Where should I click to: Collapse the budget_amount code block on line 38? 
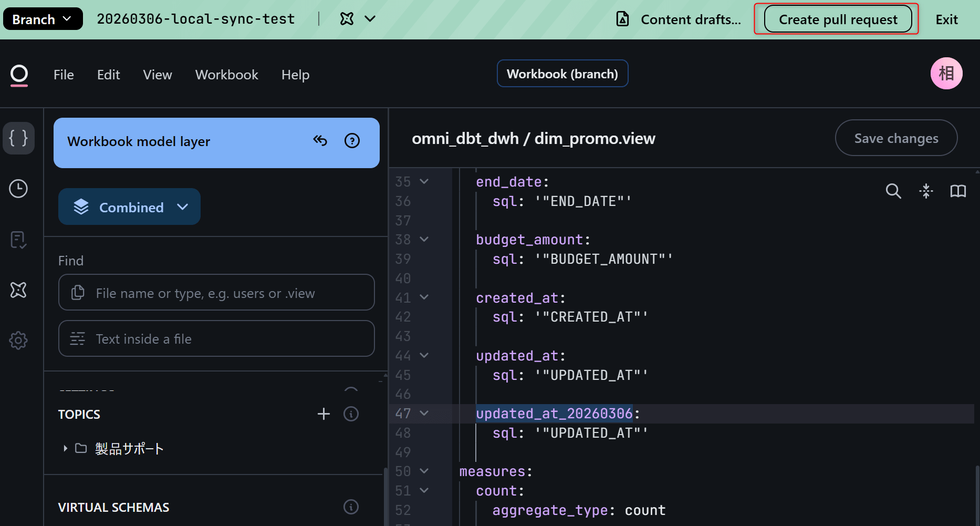424,240
